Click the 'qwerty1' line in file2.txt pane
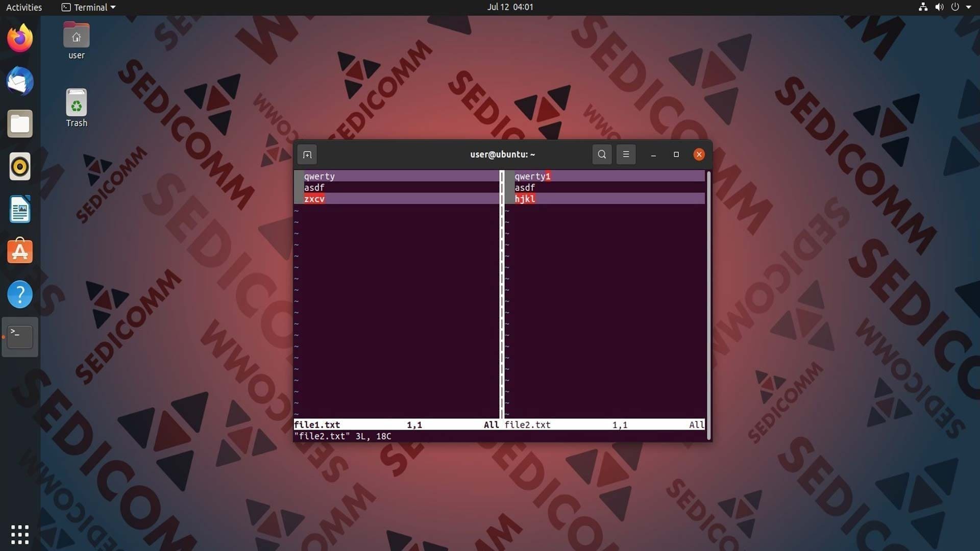The image size is (980, 551). pos(605,177)
